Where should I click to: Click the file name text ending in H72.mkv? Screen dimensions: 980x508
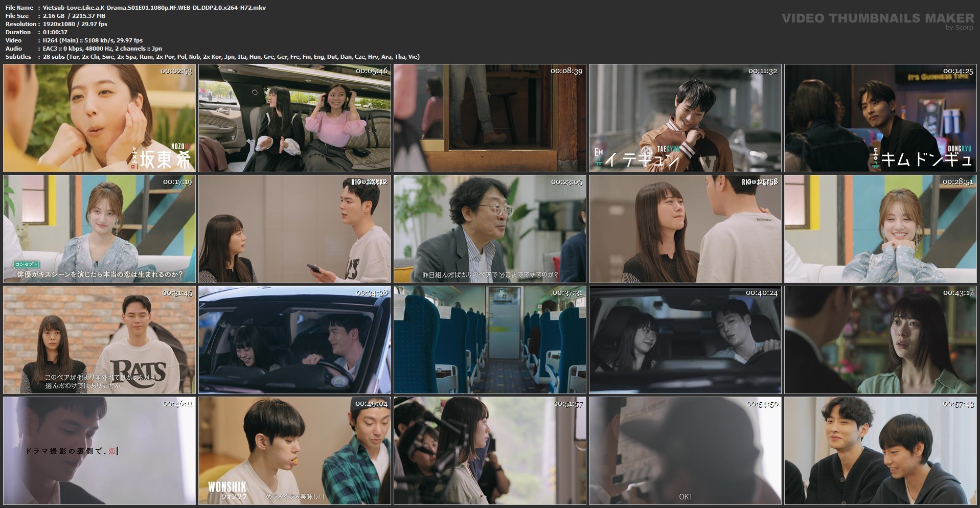coord(154,8)
